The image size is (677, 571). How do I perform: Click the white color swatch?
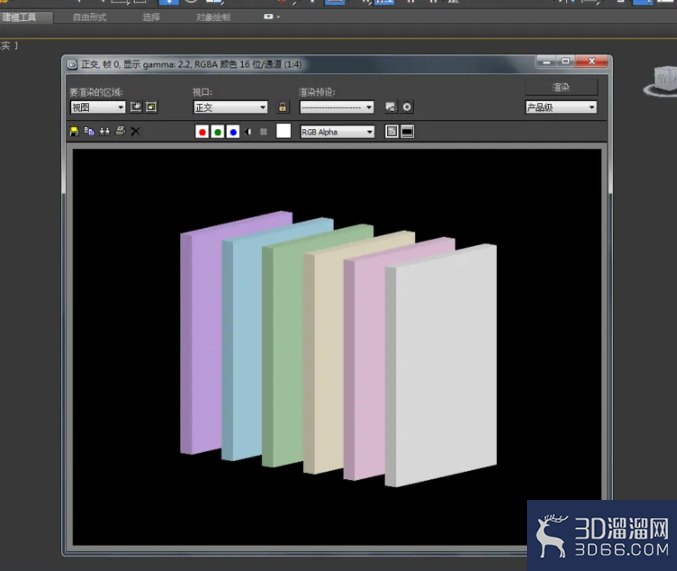(x=283, y=131)
